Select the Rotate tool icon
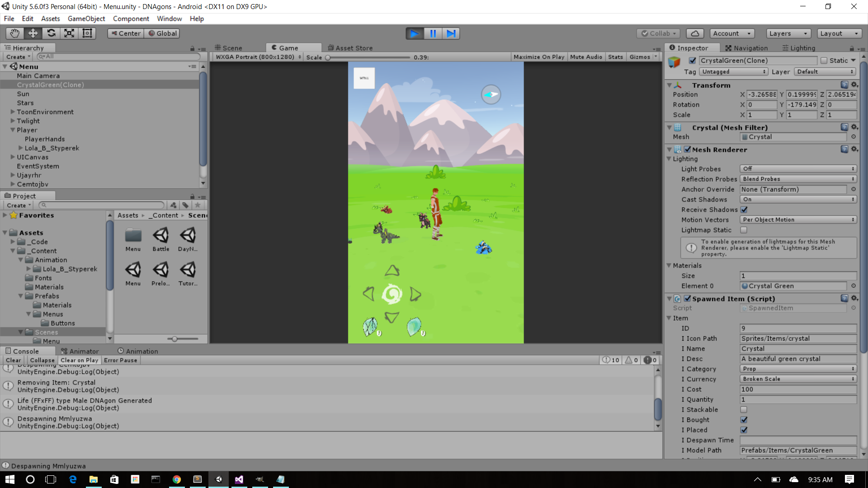 [x=51, y=33]
